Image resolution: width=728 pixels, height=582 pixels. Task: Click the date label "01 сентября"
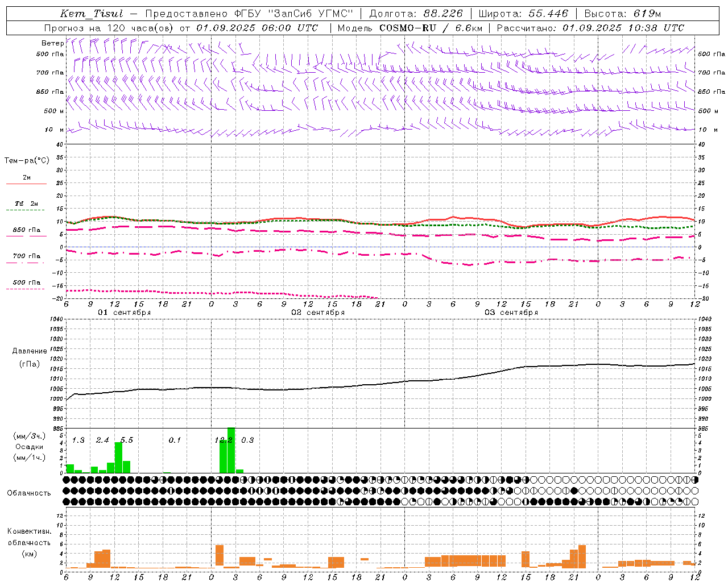[x=124, y=313]
